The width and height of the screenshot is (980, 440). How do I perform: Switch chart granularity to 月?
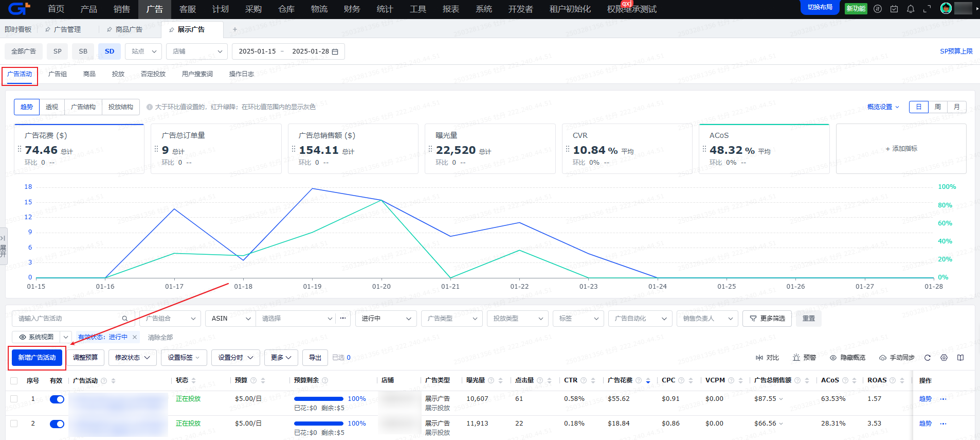pos(957,107)
